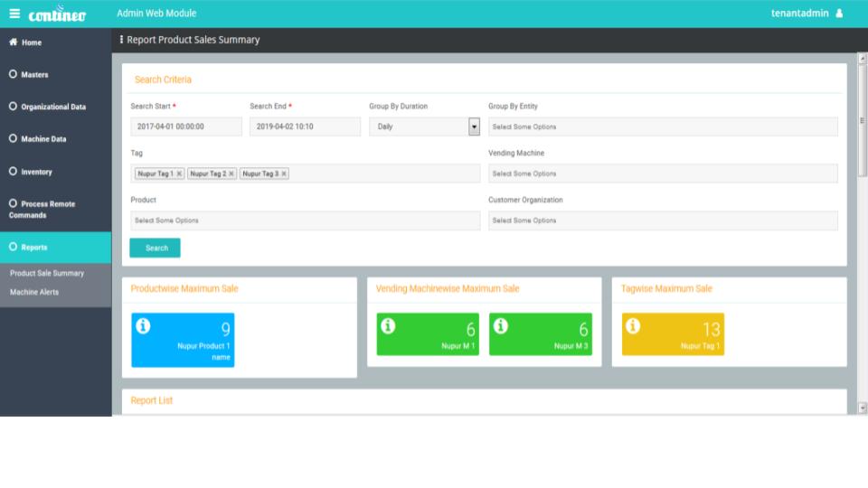Open the Group By Entity options field

click(x=663, y=127)
